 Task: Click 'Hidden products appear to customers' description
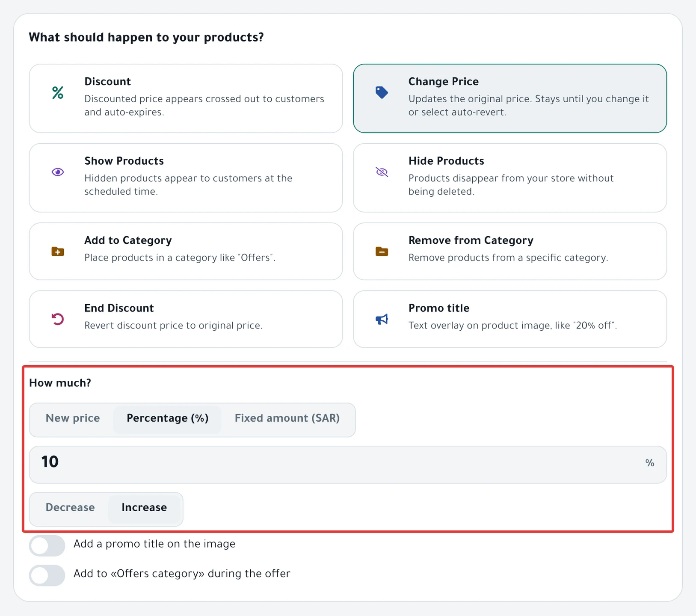coord(188,185)
